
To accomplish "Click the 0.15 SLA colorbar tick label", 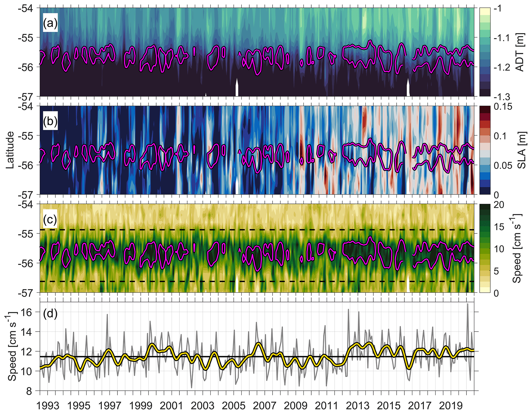I will click(503, 107).
